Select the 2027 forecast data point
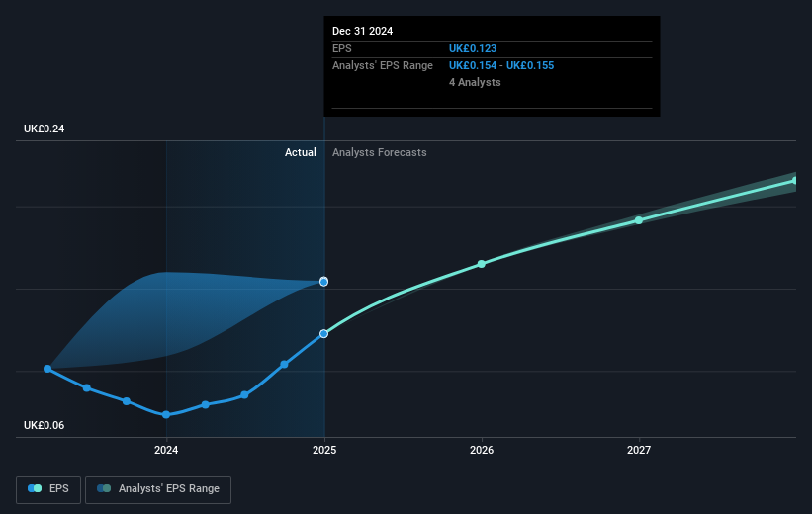The height and width of the screenshot is (514, 812). tap(639, 220)
